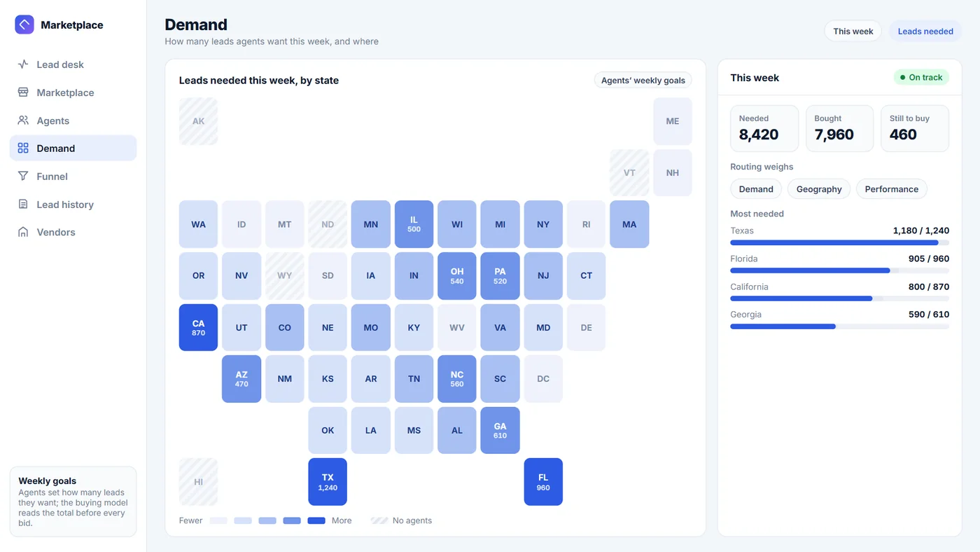980x552 pixels.
Task: Select the Demand sidebar item
Action: (73, 149)
